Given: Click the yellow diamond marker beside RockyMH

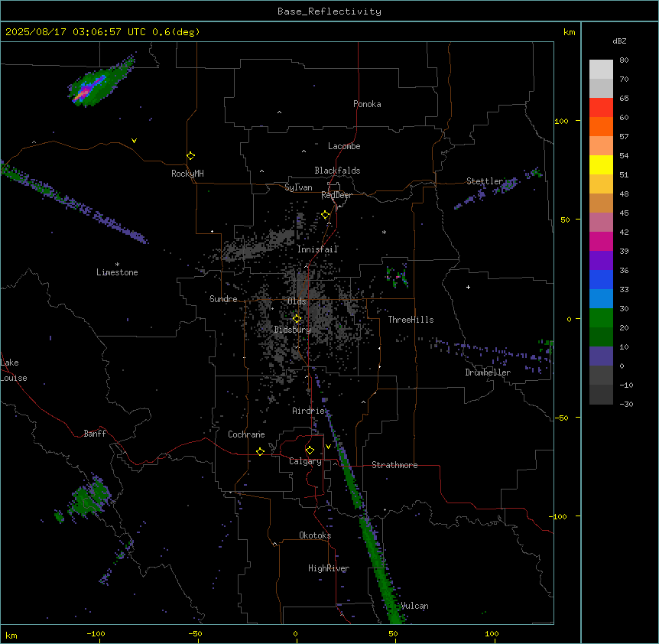Looking at the screenshot, I should click(190, 156).
